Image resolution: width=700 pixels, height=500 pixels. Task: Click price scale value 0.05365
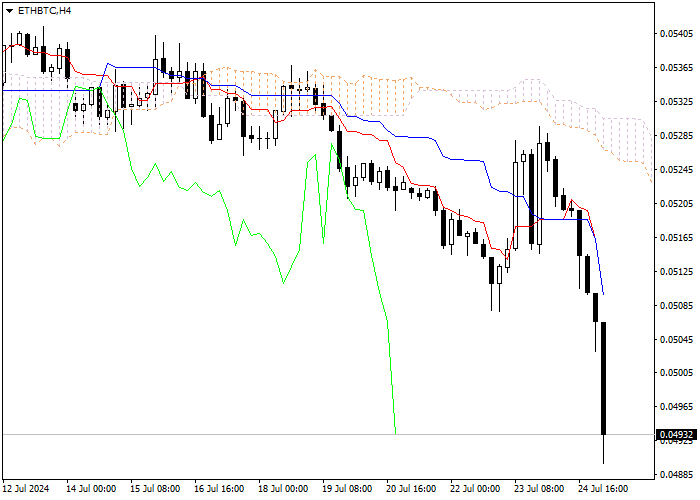pos(676,67)
